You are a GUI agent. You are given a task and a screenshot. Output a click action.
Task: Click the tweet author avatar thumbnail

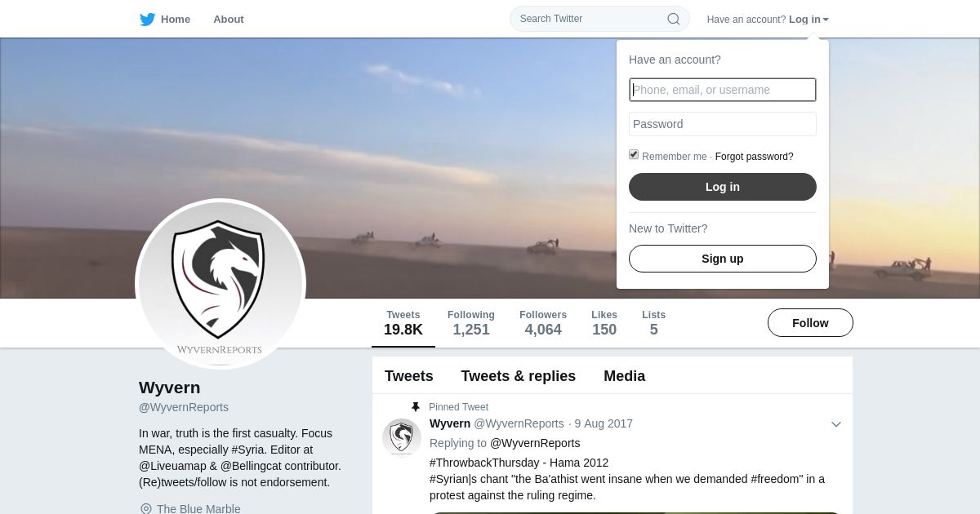402,438
